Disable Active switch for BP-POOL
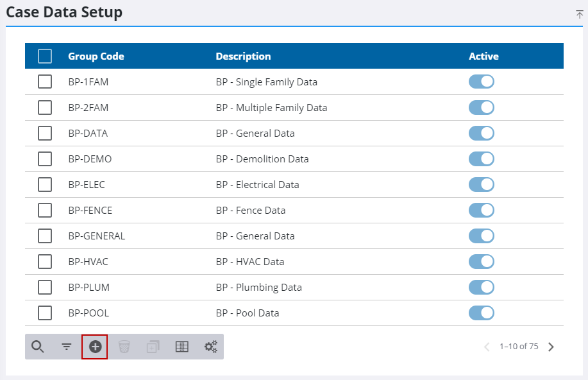Image resolution: width=588 pixels, height=380 pixels. (482, 313)
